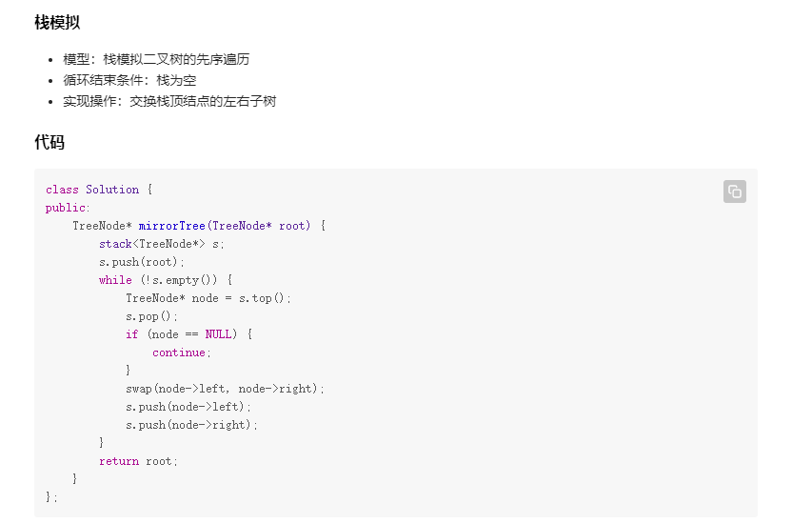This screenshot has width=812, height=524.
Task: Select the bullet line 实现操作：交换栈顶结点的左右子树
Action: tap(169, 101)
